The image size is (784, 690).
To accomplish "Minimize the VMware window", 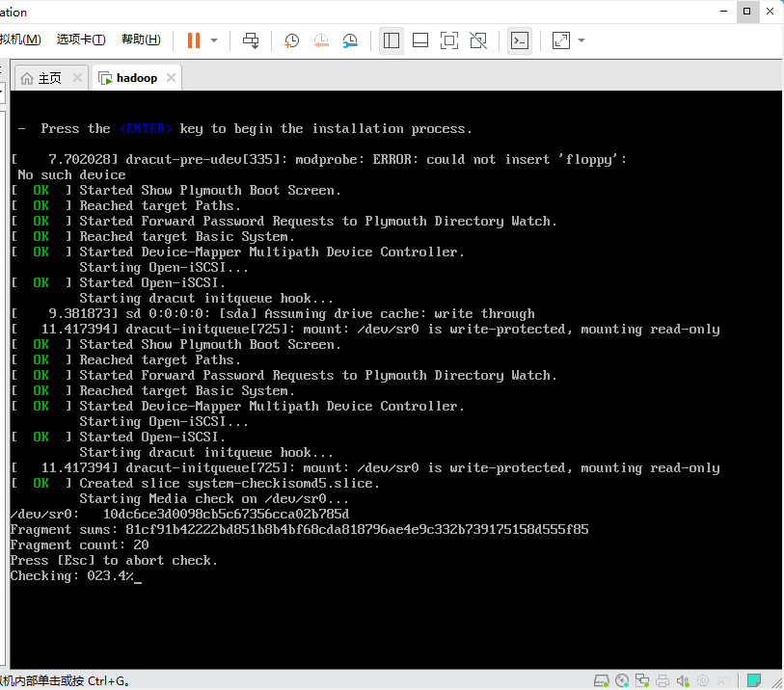I will click(723, 11).
